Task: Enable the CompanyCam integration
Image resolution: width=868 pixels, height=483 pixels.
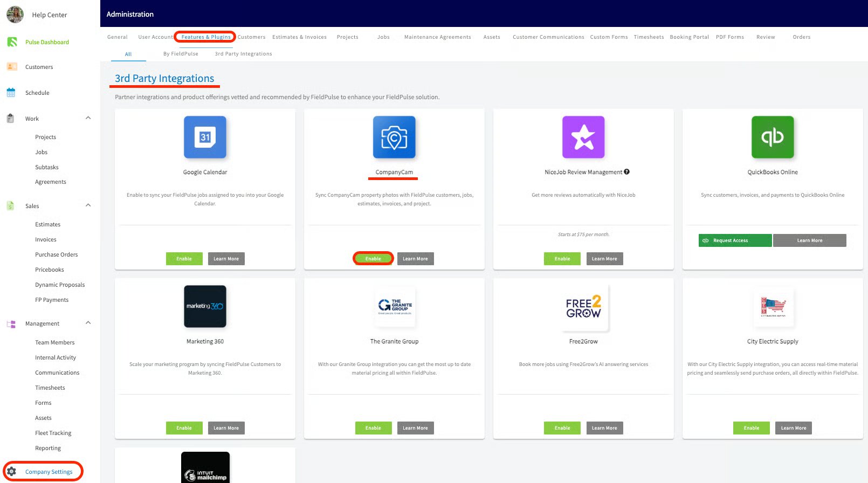Action: pos(373,259)
